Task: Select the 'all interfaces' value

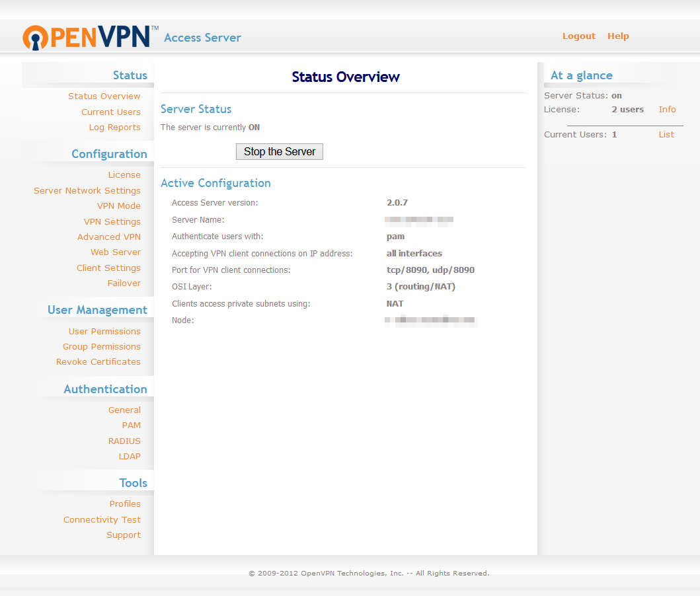Action: click(414, 253)
